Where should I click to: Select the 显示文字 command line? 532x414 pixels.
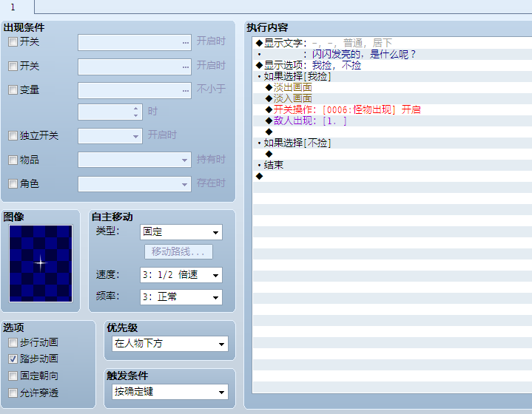393,43
